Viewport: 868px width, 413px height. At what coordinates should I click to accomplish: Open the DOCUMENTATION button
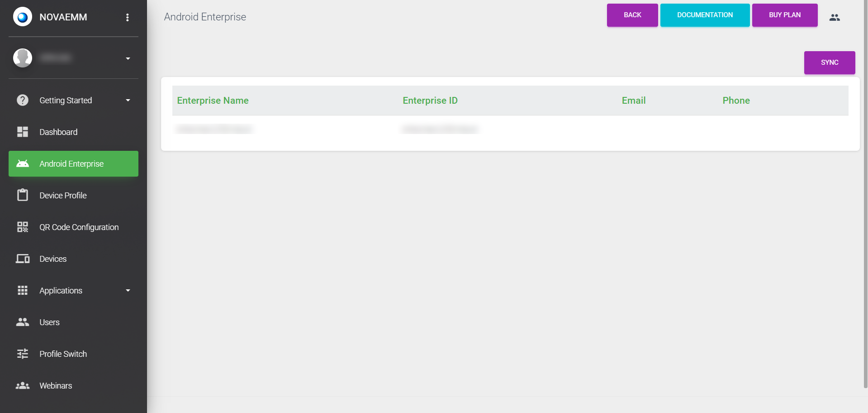click(x=705, y=15)
